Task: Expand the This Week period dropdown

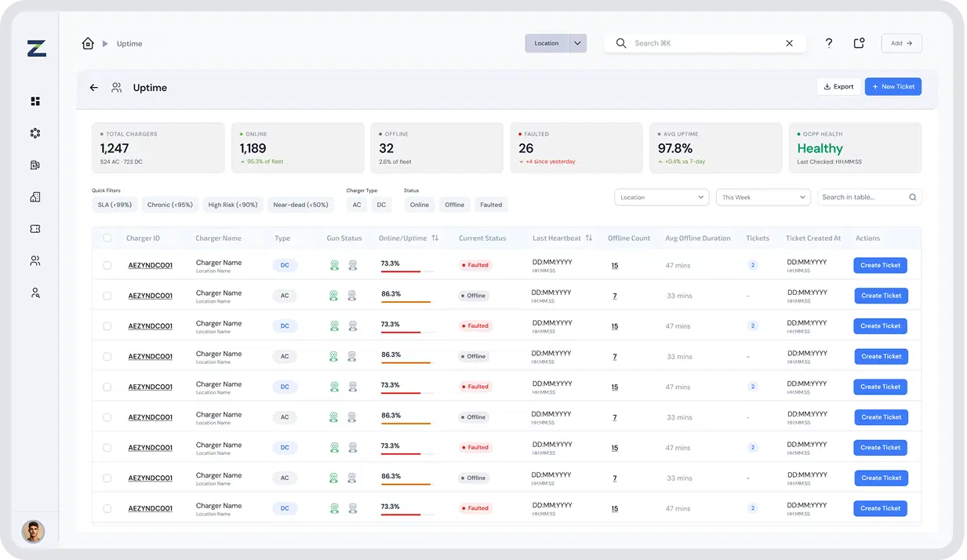Action: [x=762, y=198]
